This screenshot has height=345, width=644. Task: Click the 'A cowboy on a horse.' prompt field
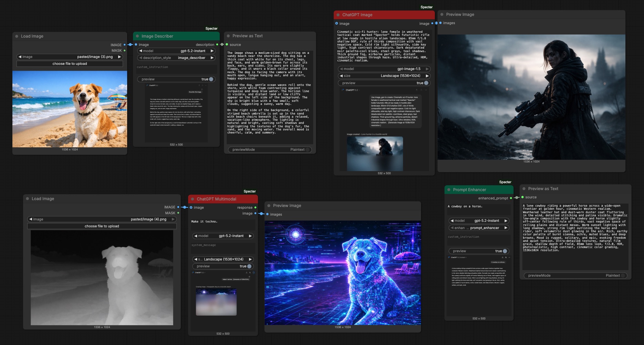tap(479, 209)
